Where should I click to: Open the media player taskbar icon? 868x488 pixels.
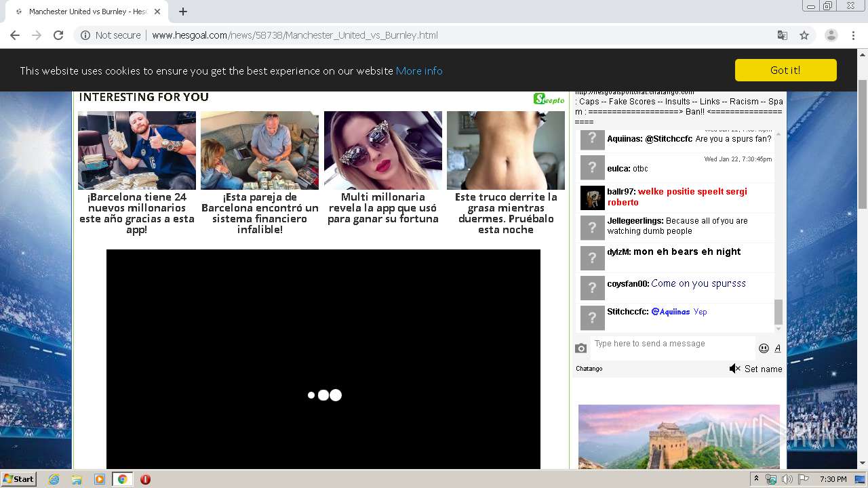click(x=100, y=479)
